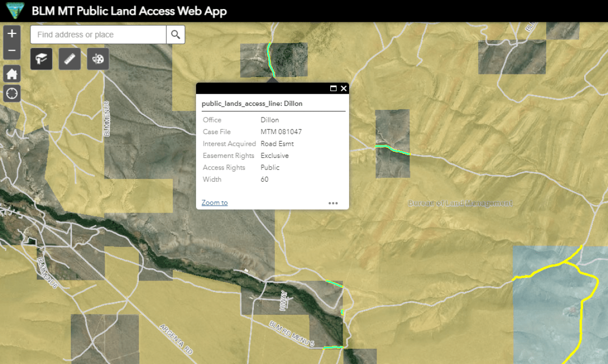Close the Dillon feature popup
Image resolution: width=608 pixels, height=364 pixels.
pos(344,88)
